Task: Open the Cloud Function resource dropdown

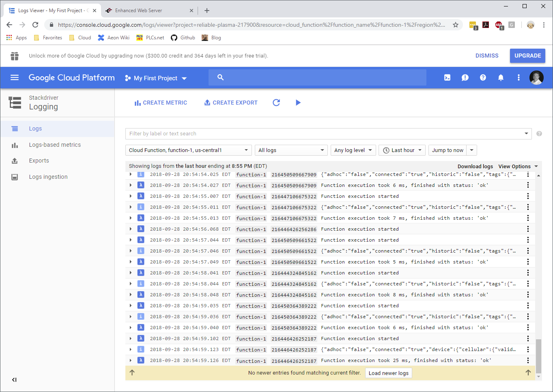Action: (189, 150)
